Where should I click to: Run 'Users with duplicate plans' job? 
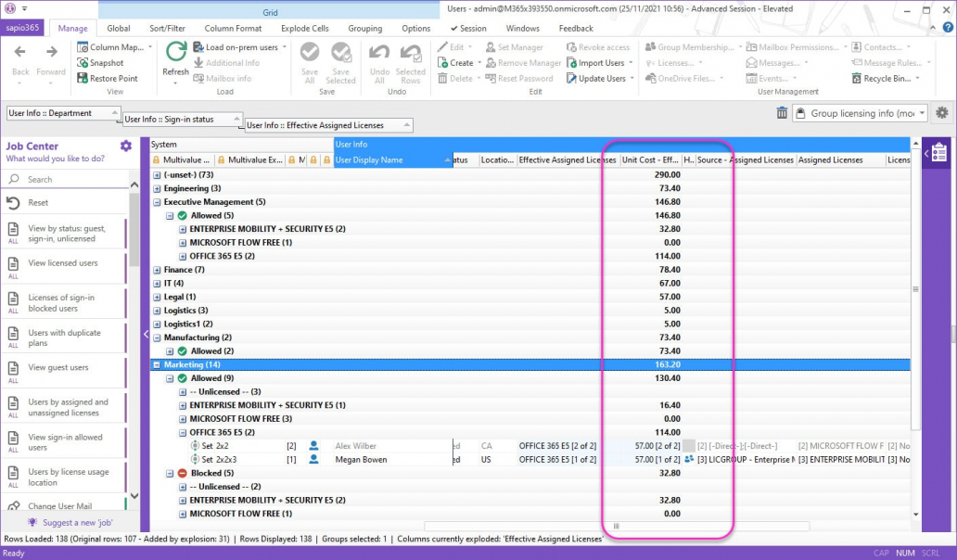click(x=65, y=337)
